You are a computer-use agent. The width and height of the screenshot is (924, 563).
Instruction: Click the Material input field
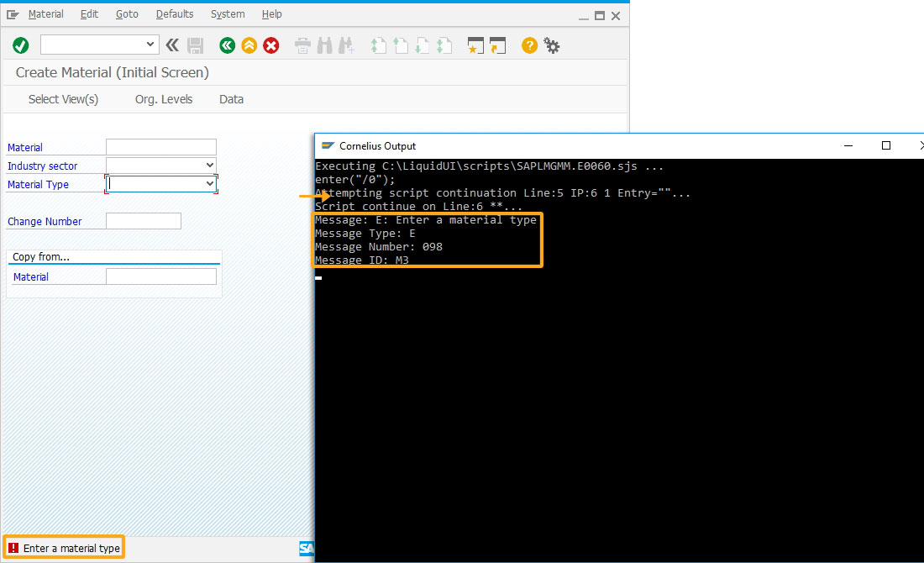161,147
